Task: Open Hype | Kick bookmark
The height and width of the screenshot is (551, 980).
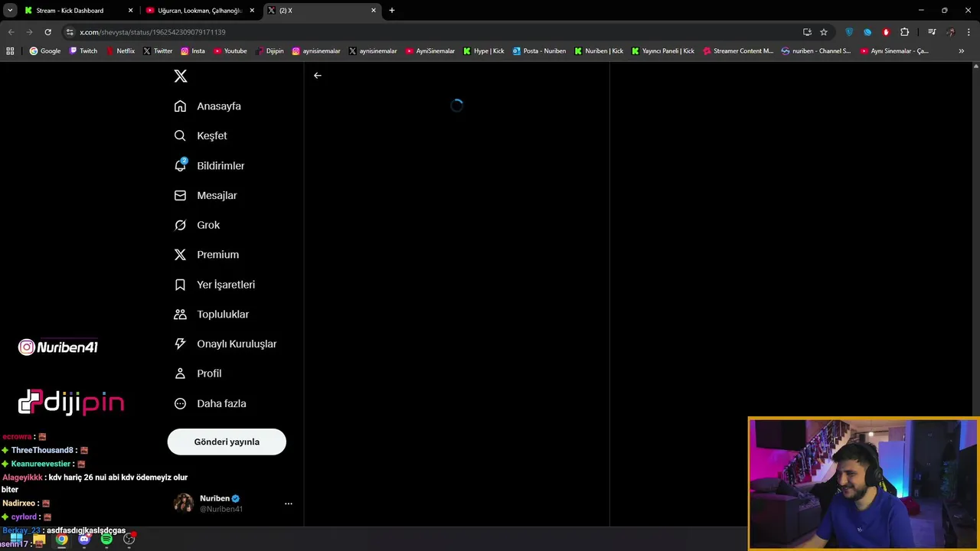Action: (484, 51)
